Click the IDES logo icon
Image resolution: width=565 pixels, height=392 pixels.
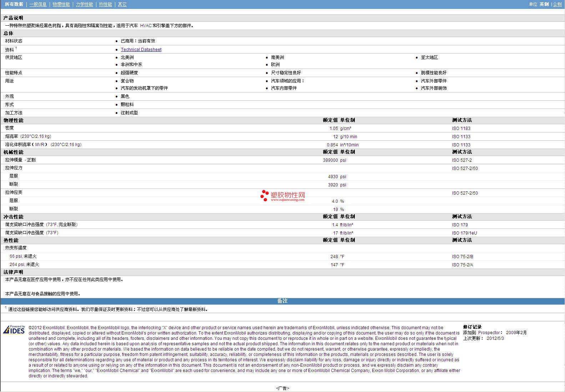(x=14, y=329)
